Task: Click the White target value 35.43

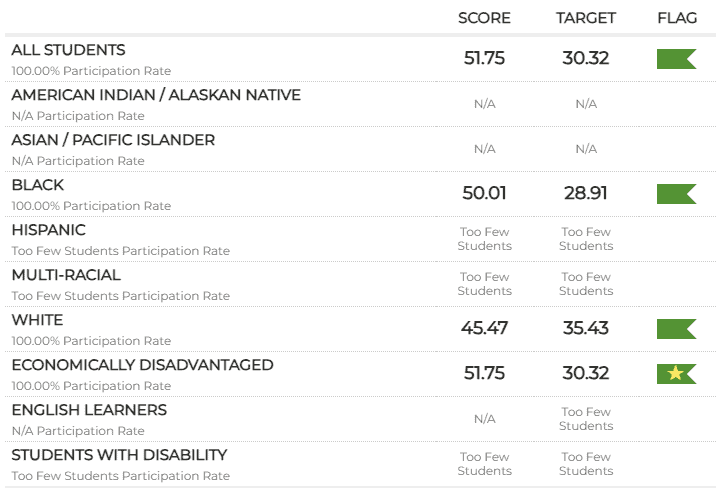Action: (586, 328)
